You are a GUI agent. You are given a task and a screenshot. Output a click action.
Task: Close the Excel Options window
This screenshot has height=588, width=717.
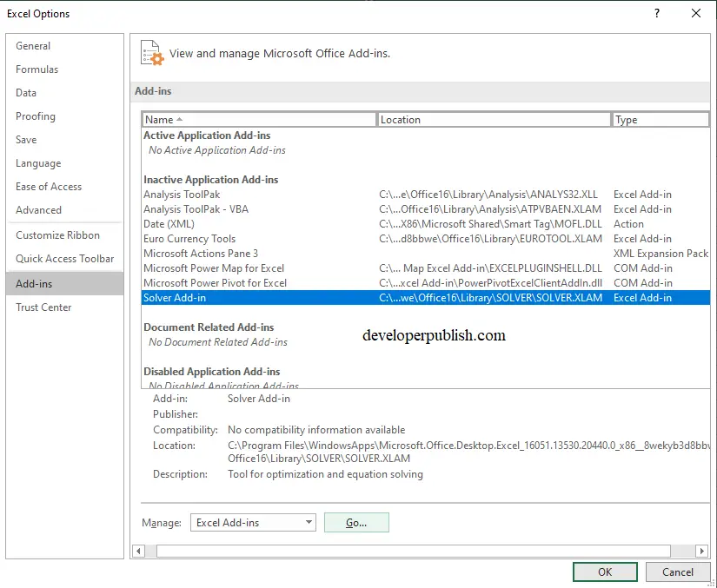(x=696, y=13)
